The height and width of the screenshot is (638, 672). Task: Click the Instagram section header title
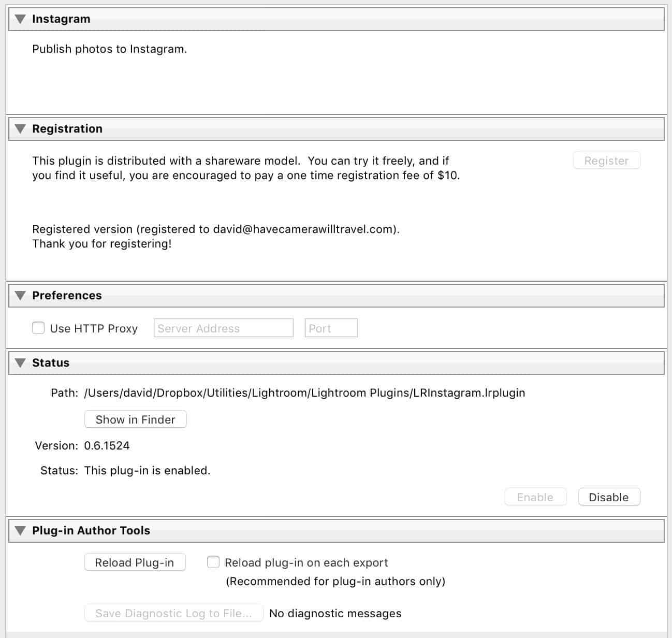61,19
